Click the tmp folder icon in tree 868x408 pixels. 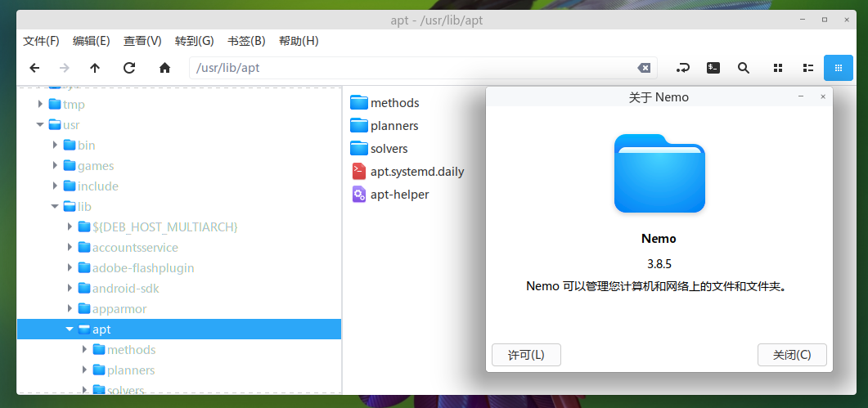pyautogui.click(x=54, y=104)
